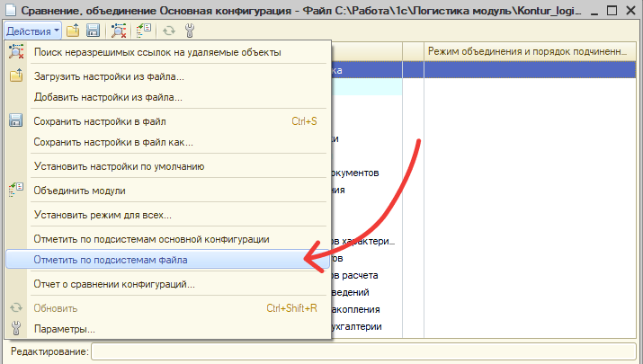Select 'Поиск неразрешимых ссылок на удаляемые объекты'
This screenshot has height=364, width=643.
pyautogui.click(x=156, y=52)
